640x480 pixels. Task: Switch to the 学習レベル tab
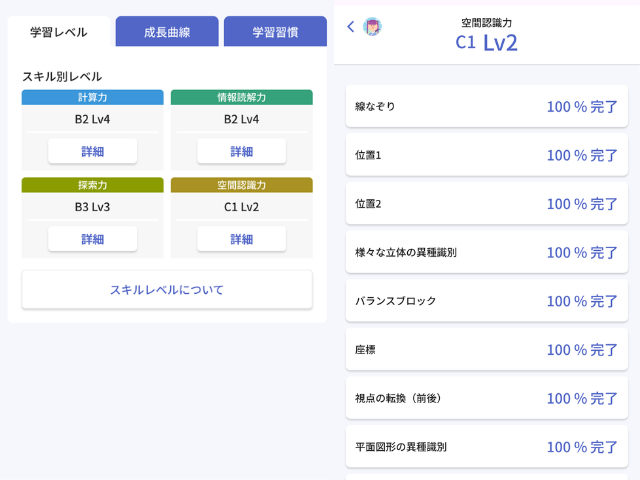pyautogui.click(x=58, y=32)
